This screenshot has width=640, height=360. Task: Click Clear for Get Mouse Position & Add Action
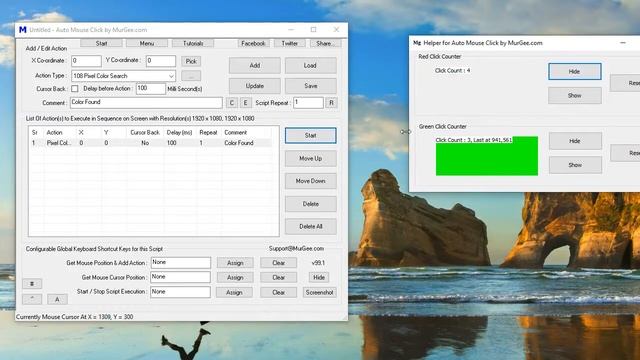278,263
